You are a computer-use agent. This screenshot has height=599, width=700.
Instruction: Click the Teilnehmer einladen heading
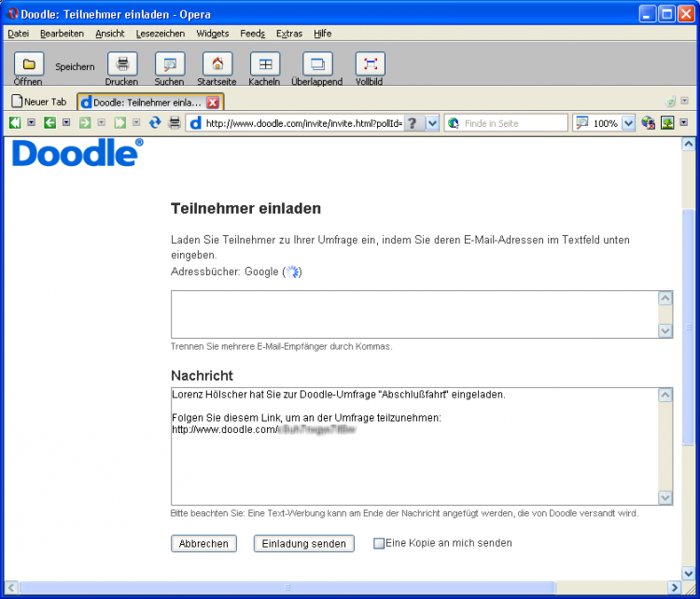[x=246, y=208]
